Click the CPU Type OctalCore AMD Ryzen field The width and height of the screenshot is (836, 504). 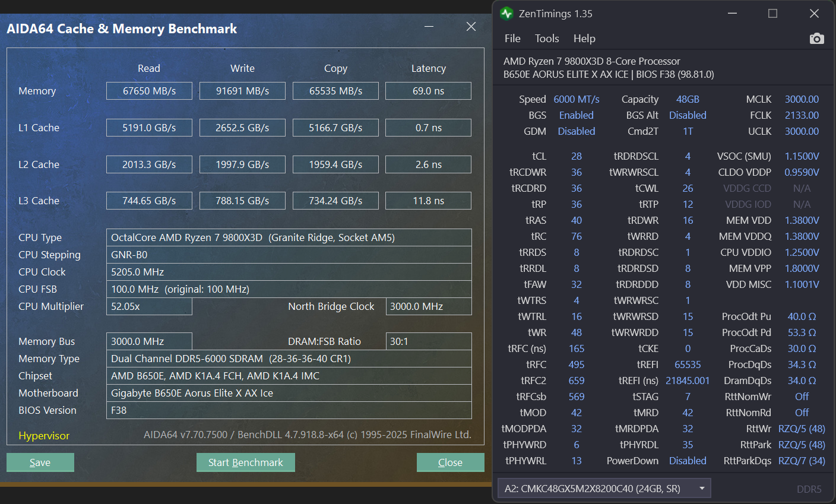pyautogui.click(x=289, y=237)
